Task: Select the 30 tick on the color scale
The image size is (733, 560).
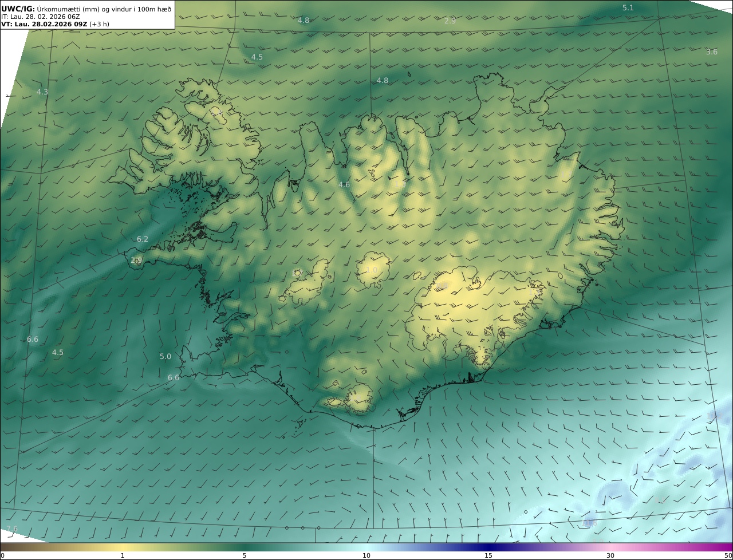Action: tap(610, 555)
